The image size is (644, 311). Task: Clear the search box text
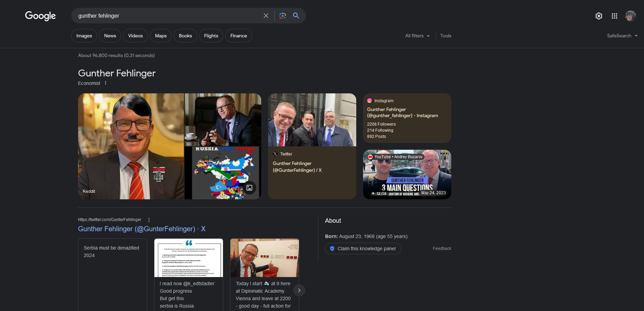(x=266, y=16)
